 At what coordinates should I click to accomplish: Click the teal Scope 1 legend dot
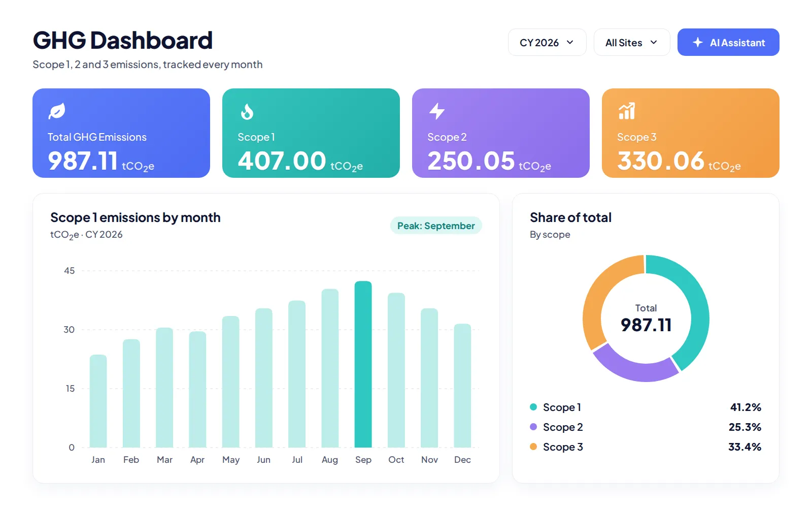coord(533,407)
